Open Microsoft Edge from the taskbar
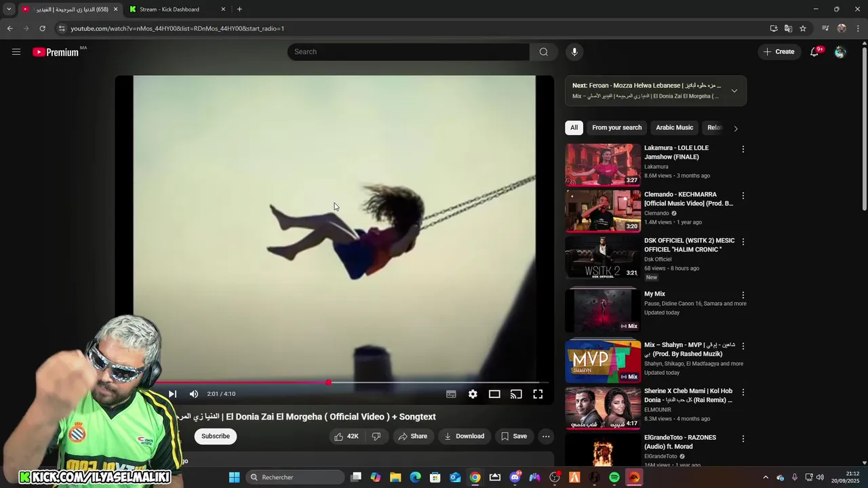The image size is (868, 488). [x=415, y=477]
